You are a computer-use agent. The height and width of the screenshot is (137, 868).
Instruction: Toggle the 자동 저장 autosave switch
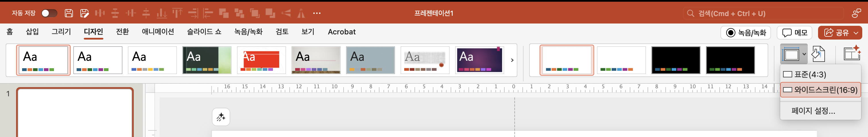tap(49, 13)
